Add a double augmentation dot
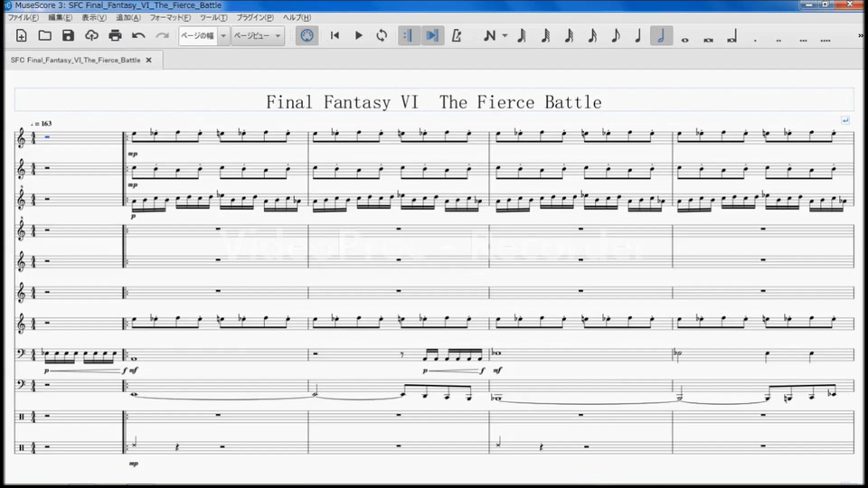Image resolution: width=868 pixels, height=488 pixels. coord(778,39)
